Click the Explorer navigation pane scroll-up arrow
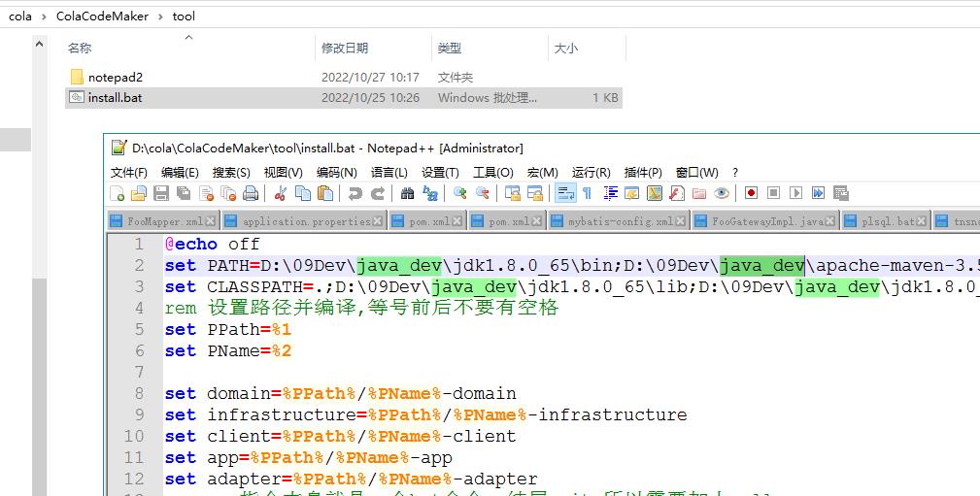 (40, 45)
